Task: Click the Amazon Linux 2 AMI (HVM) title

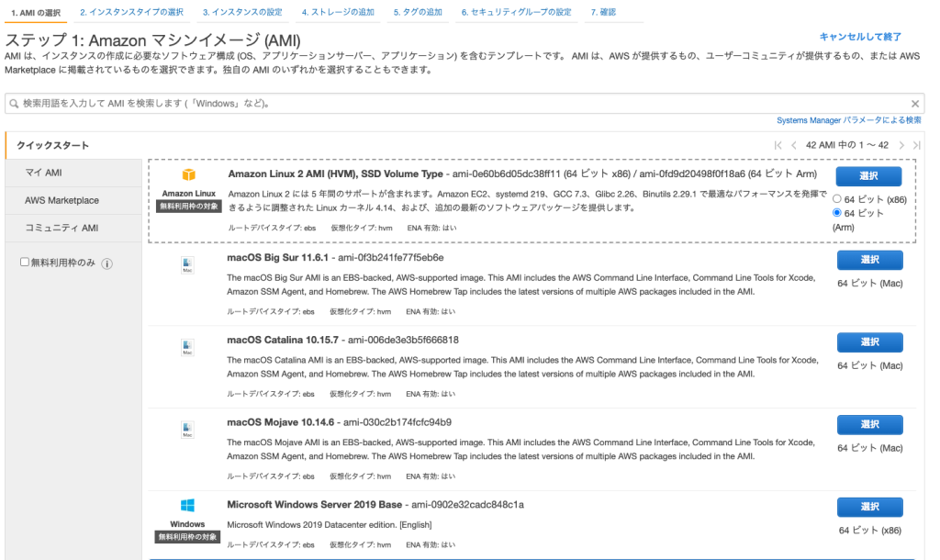Action: click(x=335, y=174)
